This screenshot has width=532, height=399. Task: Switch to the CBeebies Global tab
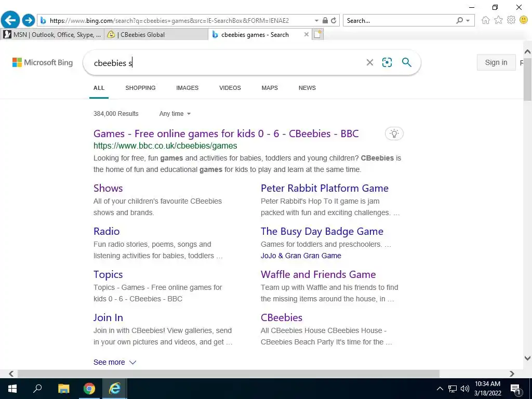point(156,35)
